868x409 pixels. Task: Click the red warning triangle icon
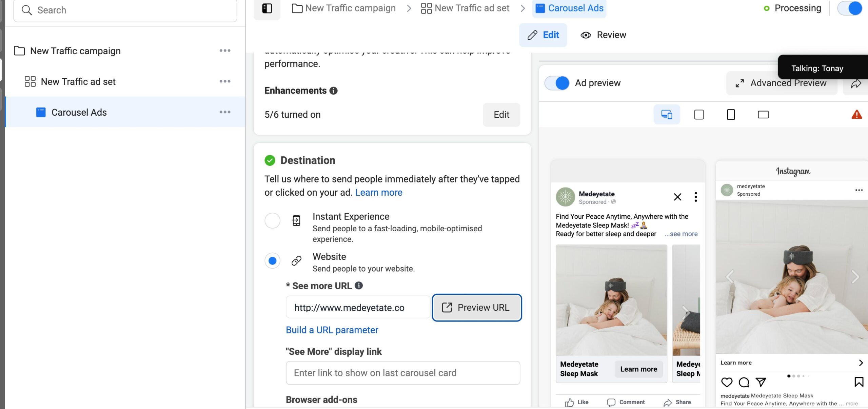coord(856,115)
